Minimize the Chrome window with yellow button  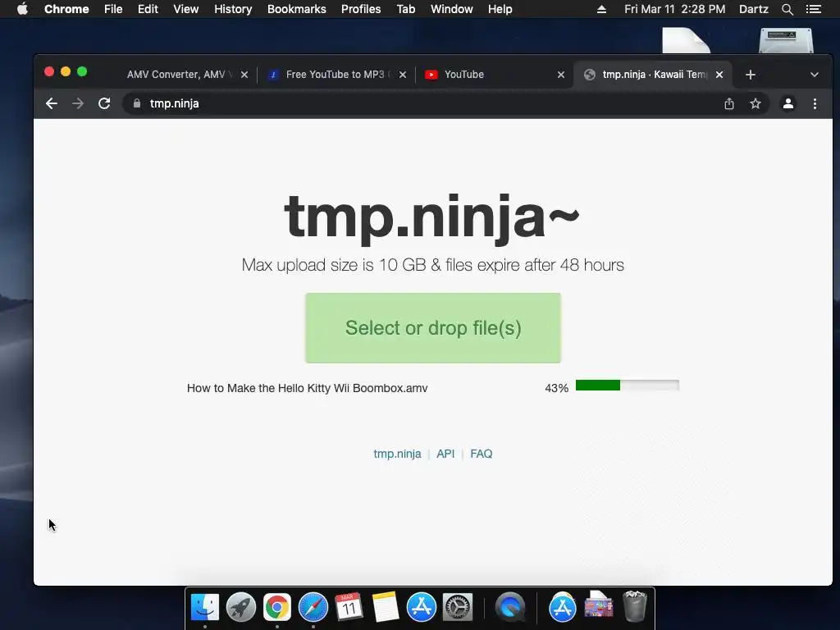click(x=66, y=71)
